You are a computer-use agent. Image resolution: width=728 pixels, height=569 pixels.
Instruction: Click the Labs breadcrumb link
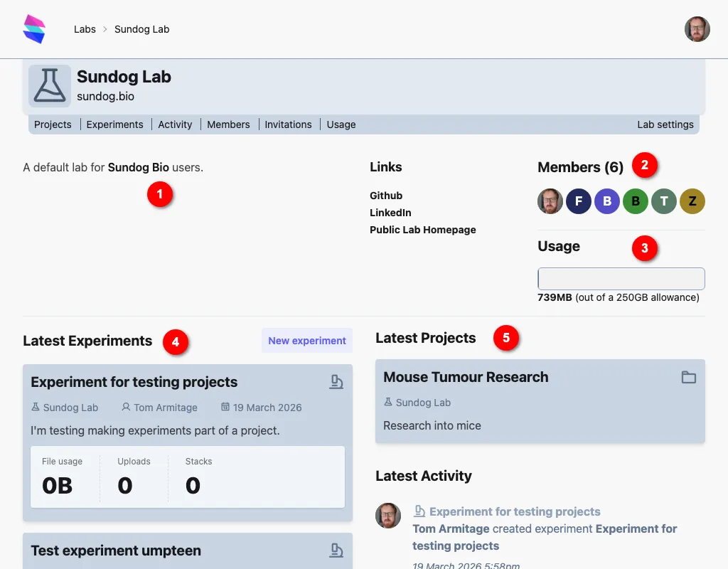pos(85,29)
